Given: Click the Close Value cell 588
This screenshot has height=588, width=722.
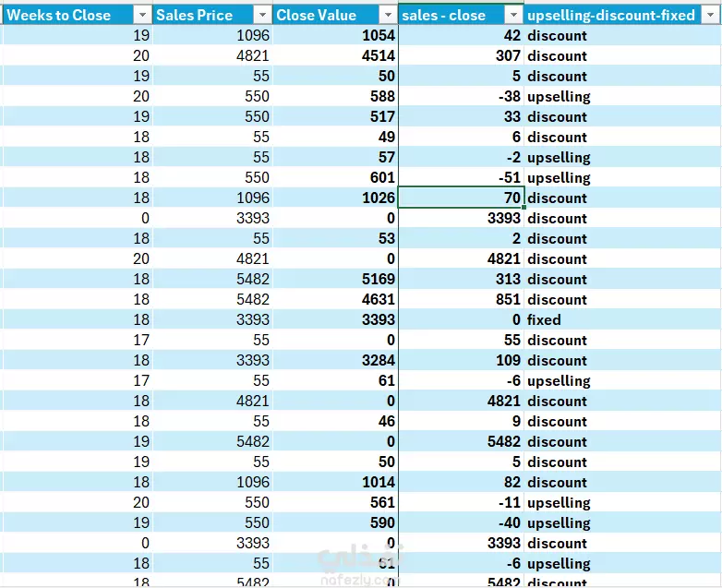Looking at the screenshot, I should tap(335, 96).
